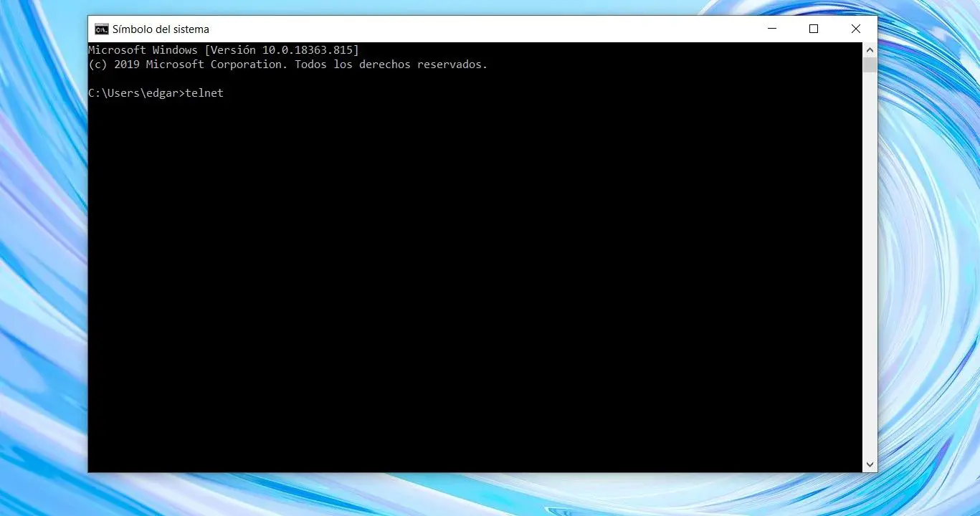Click the scrollbar down arrow
Viewport: 980px width, 516px height.
pos(870,465)
